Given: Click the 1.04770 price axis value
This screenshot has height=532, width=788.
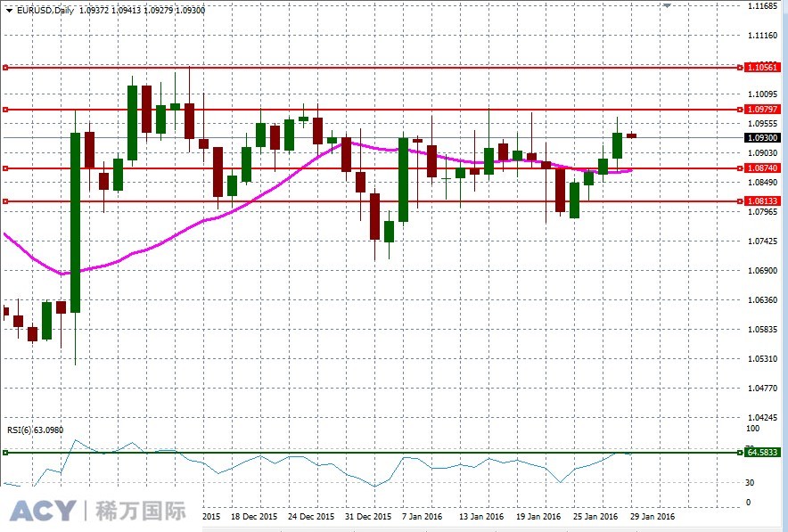Looking at the screenshot, I should (x=762, y=389).
